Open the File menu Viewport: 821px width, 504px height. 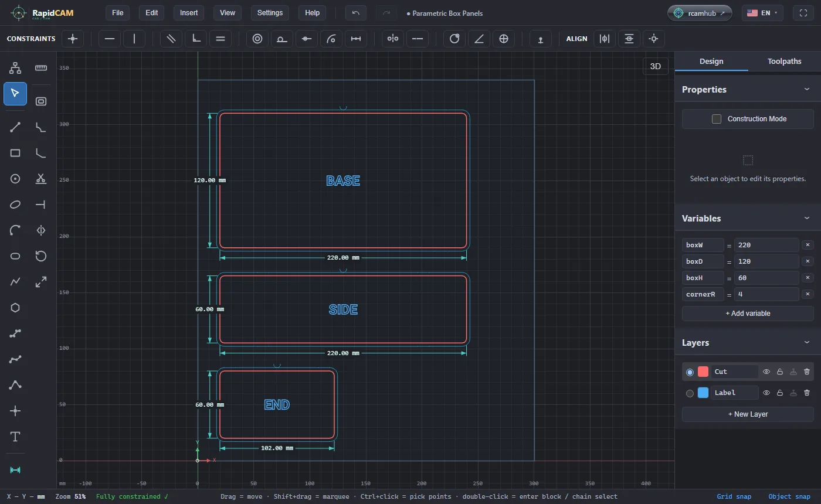click(117, 13)
